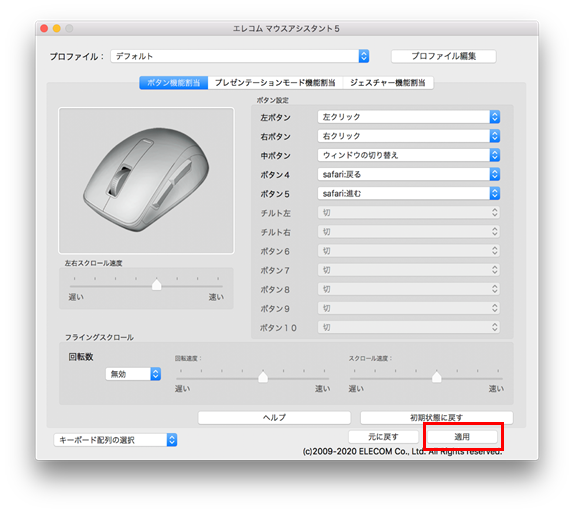Minimize the window with the yellow button
The image size is (574, 513).
[56, 28]
